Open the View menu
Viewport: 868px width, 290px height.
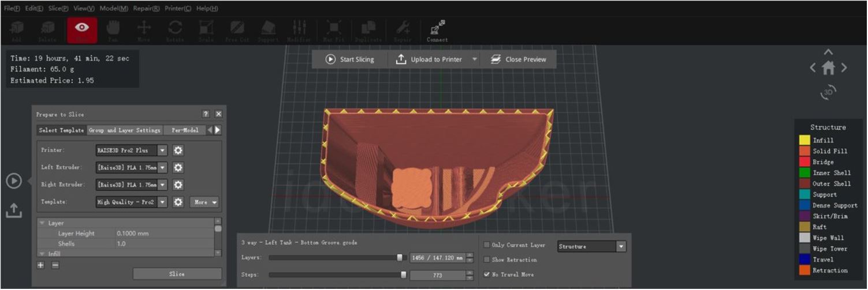[84, 9]
